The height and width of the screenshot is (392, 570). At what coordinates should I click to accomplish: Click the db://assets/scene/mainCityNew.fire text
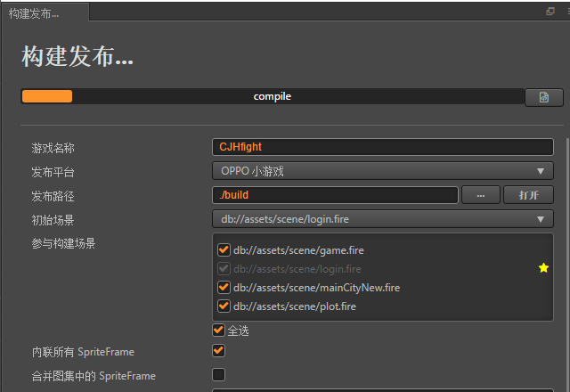point(317,288)
